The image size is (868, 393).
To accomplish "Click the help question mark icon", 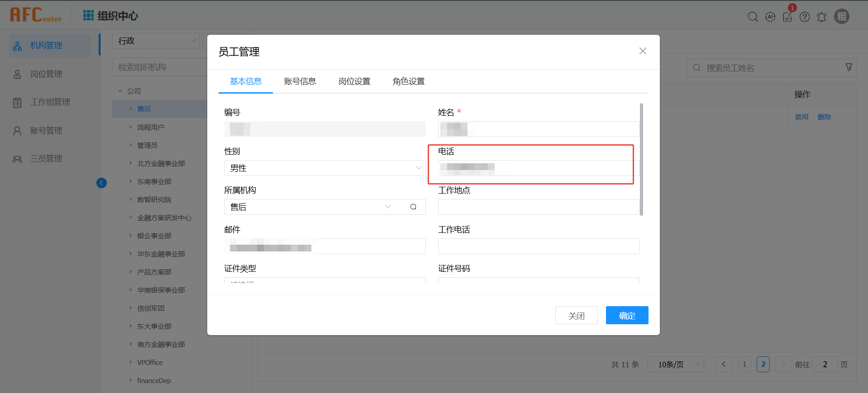I will (x=805, y=17).
